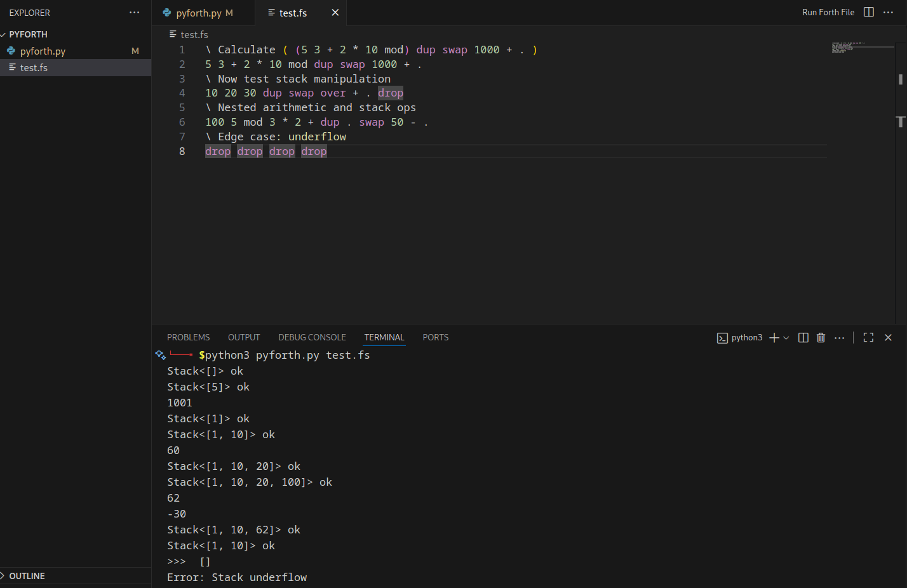Open the PROBLEMS panel tab
Viewport: 907px width, 588px height.
tap(188, 337)
